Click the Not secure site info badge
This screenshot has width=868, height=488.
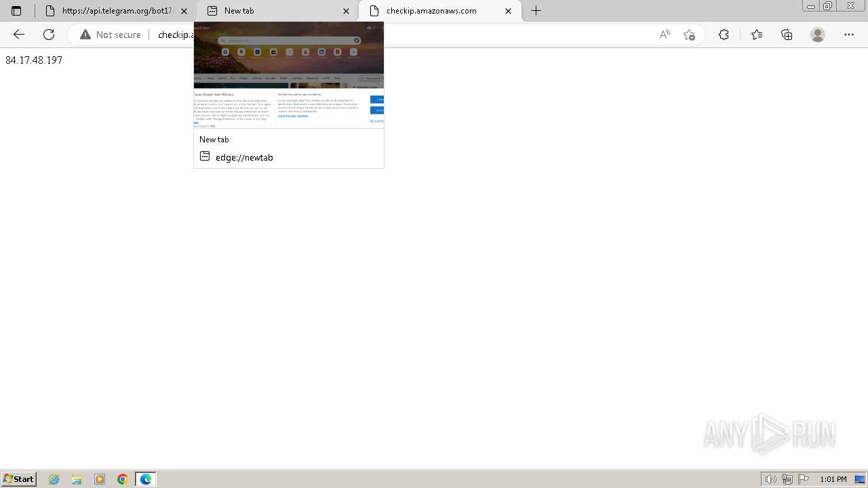[x=111, y=35]
